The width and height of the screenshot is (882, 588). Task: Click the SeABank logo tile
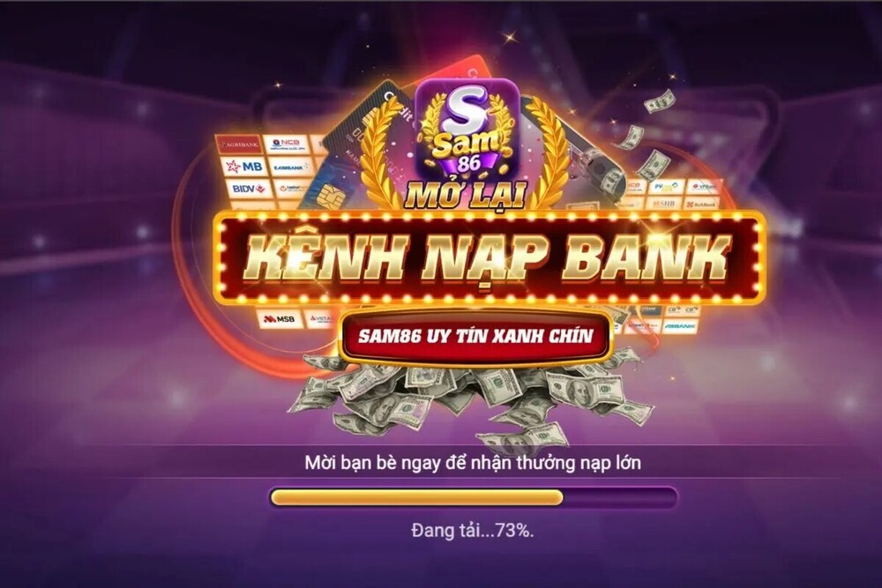pos(701,204)
